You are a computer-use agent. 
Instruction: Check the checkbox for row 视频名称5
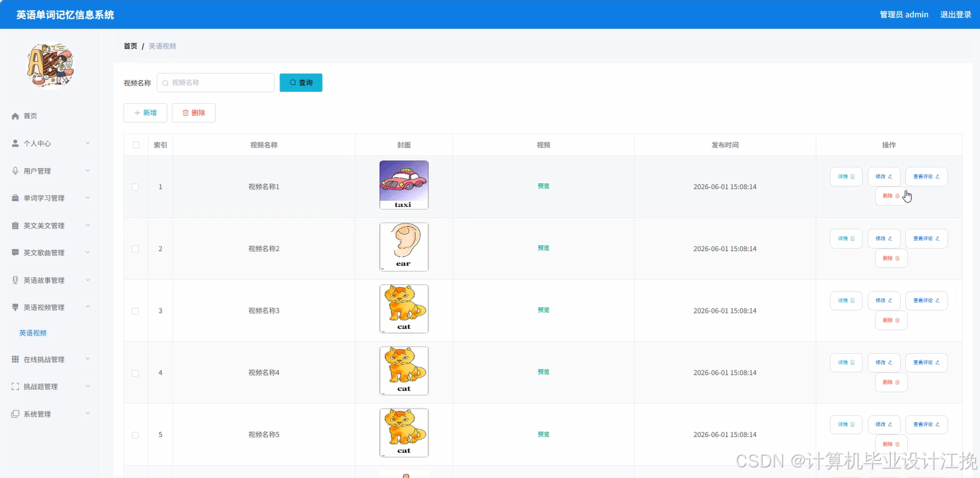click(135, 435)
